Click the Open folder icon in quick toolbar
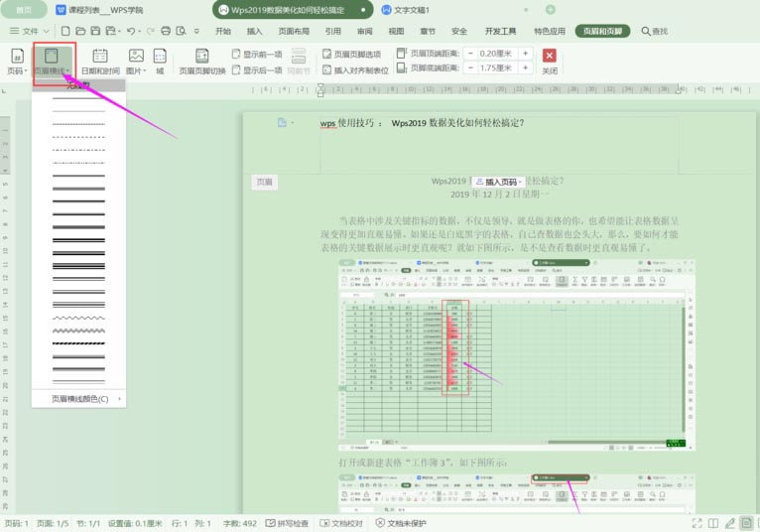Screen dimensions: 760x532 [80, 31]
